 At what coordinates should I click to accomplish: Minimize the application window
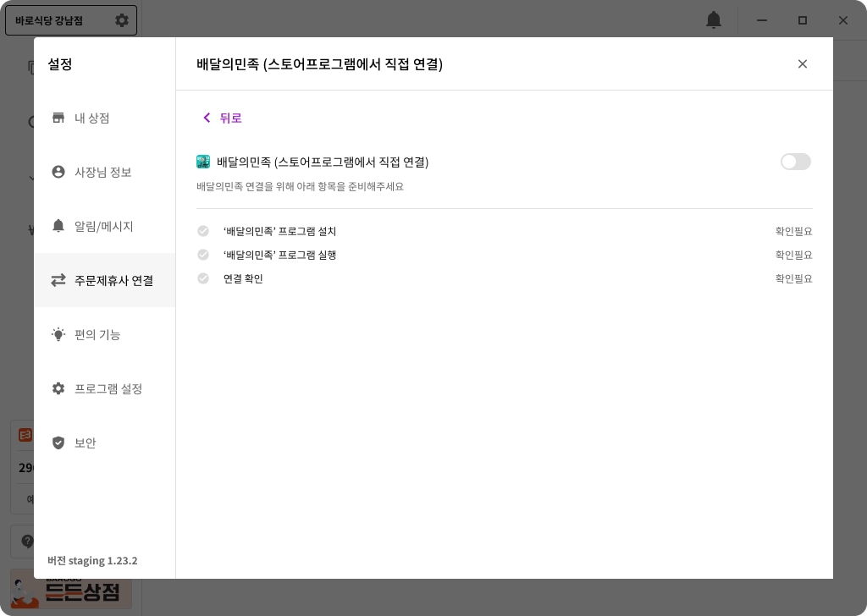click(762, 20)
